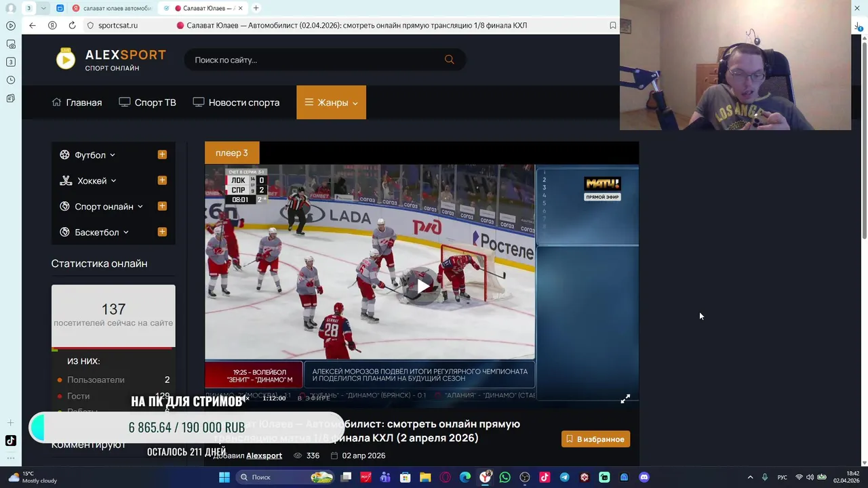Click the taskbar Поиск search box

pos(286,477)
